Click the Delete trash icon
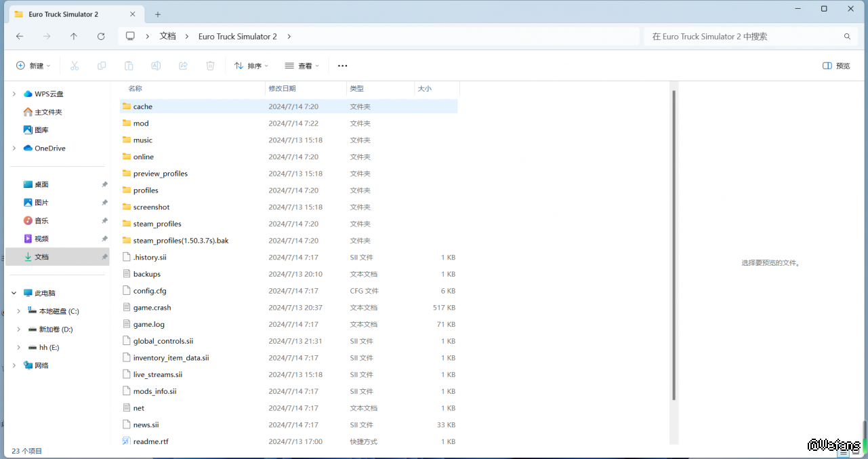The image size is (868, 459). [210, 66]
